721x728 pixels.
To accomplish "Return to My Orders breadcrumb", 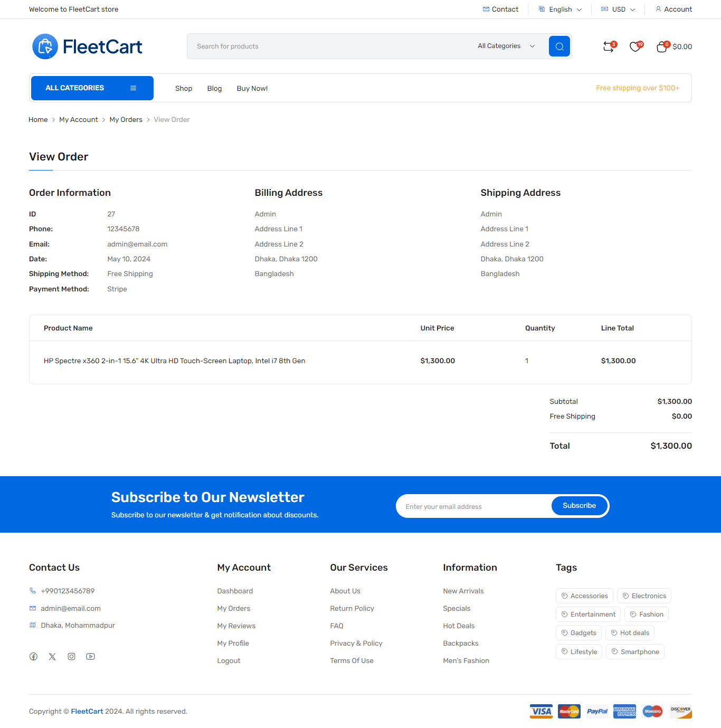I will click(x=126, y=120).
